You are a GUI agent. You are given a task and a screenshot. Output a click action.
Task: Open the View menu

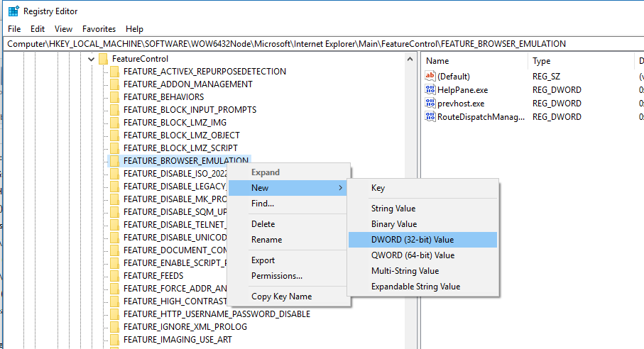click(x=63, y=28)
